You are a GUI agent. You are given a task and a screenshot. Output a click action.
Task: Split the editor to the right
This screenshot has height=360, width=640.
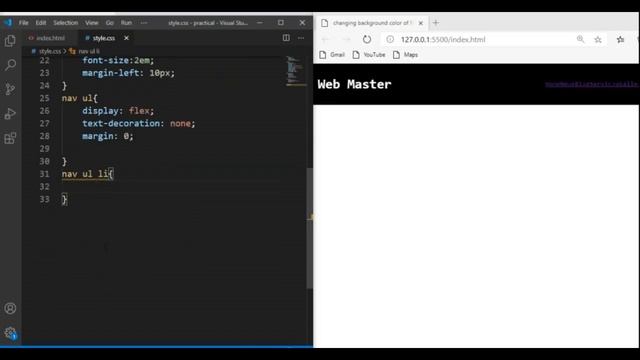pyautogui.click(x=286, y=38)
